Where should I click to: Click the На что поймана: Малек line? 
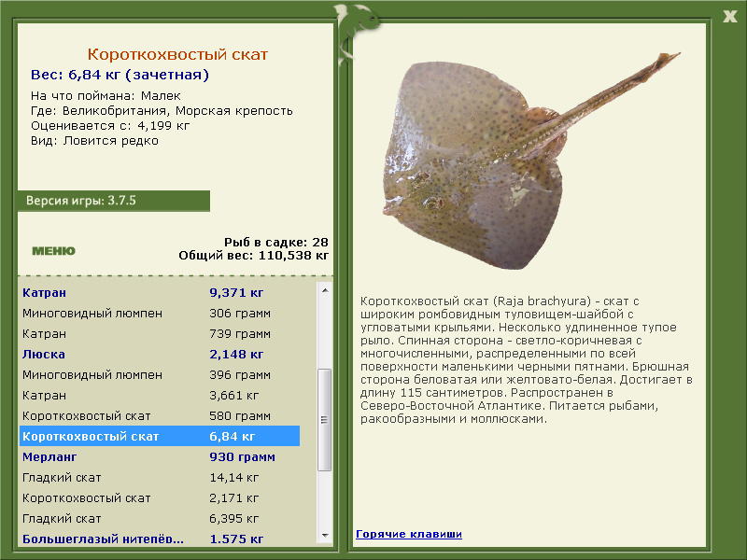pos(106,95)
